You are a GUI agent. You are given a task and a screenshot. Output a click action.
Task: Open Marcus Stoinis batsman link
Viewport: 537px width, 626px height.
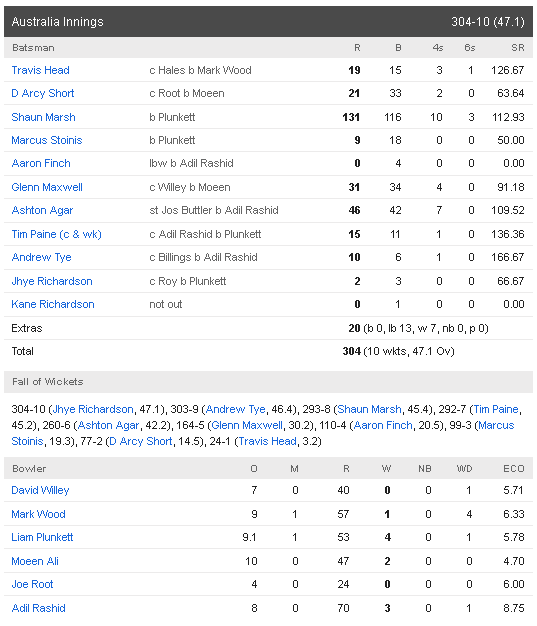[x=47, y=141]
